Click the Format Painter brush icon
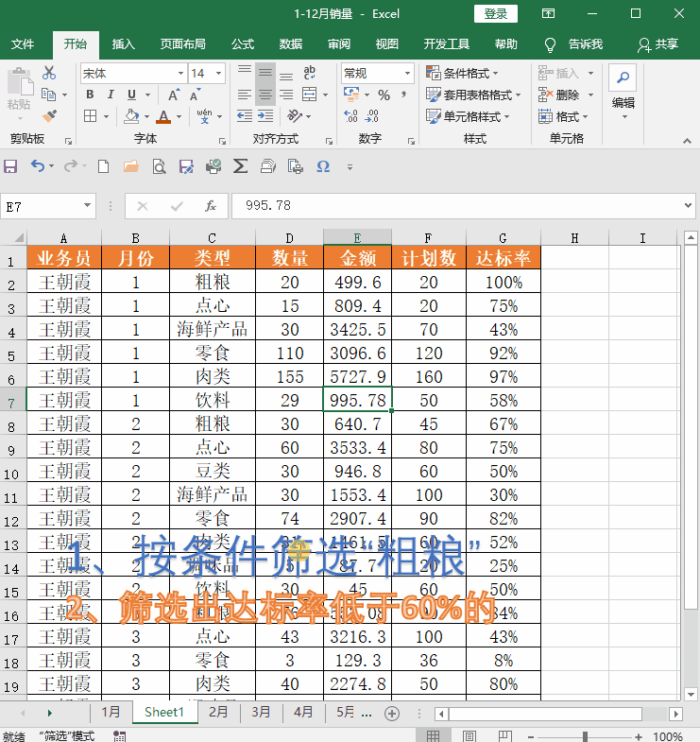Screen dimensions: 700x742 tap(49, 116)
